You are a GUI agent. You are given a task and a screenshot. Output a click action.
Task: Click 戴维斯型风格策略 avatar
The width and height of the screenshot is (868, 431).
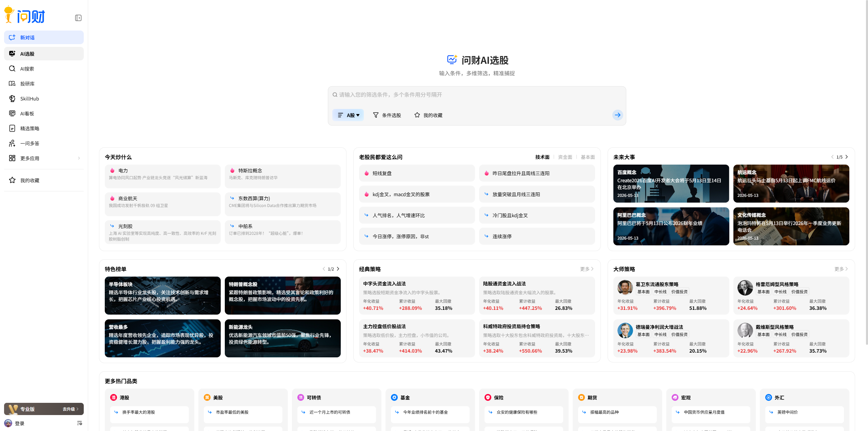tap(745, 331)
